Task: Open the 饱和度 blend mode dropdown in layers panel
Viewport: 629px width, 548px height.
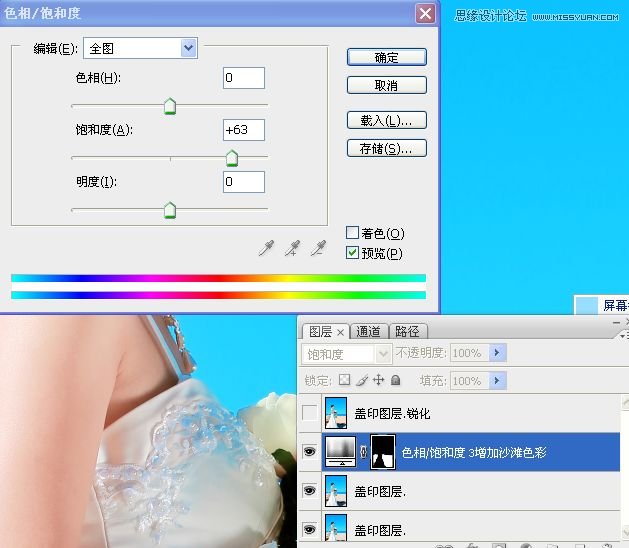Action: click(347, 354)
